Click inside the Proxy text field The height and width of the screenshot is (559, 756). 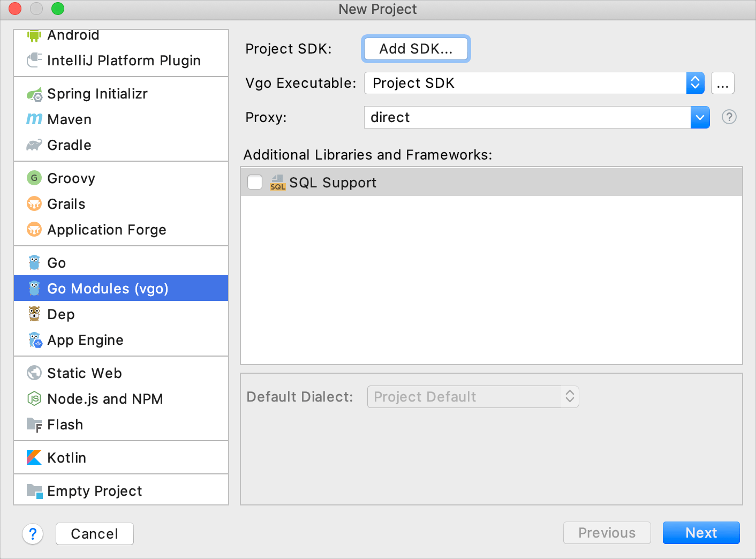[527, 117]
